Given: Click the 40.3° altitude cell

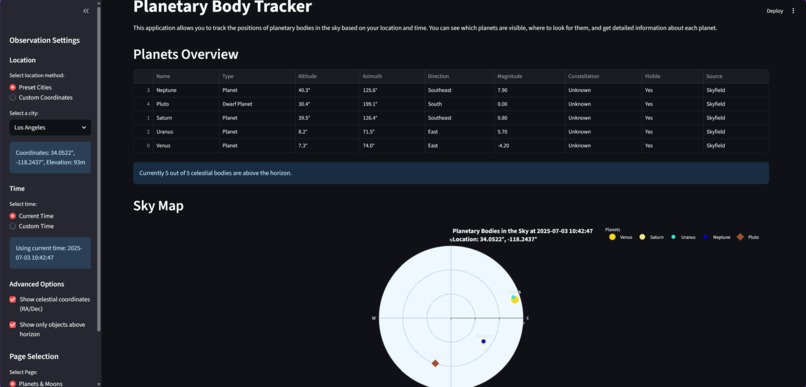Looking at the screenshot, I should click(x=327, y=90).
